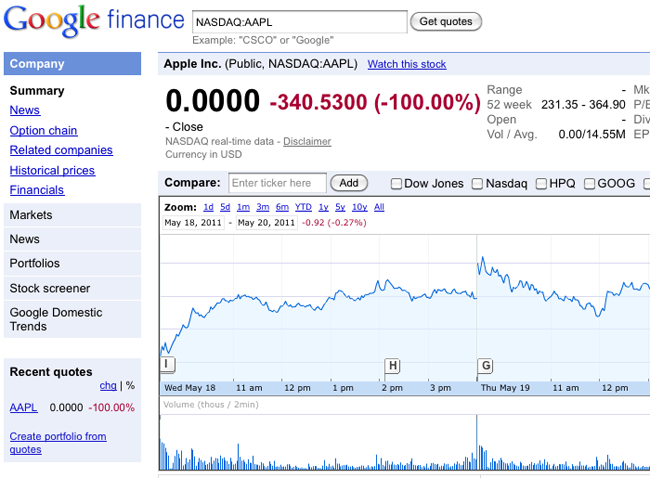
Task: Check the HPQ comparison checkbox
Action: 541,184
